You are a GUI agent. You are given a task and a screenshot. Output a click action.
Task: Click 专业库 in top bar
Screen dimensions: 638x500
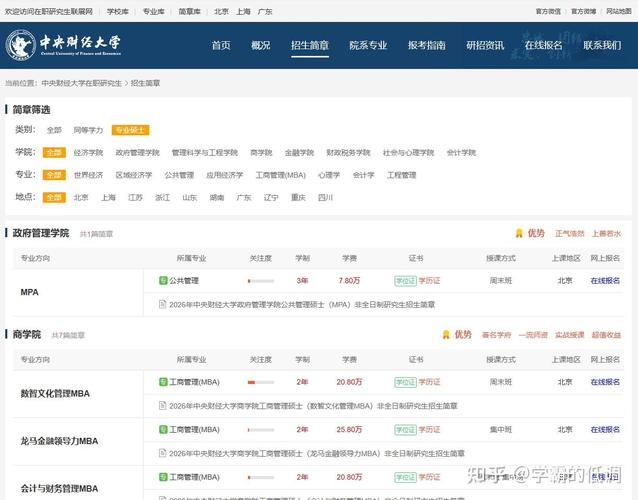point(153,11)
